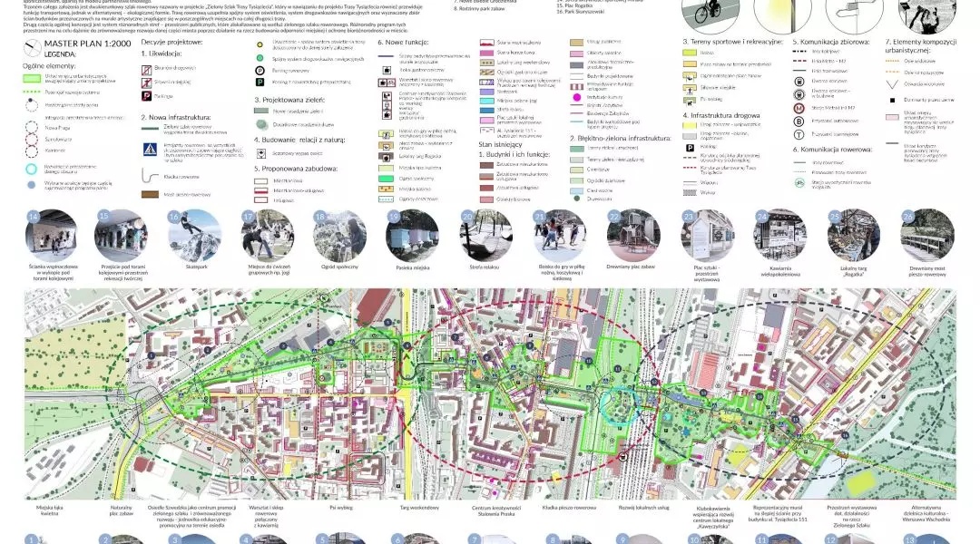Viewport: 980px width, 544px height.
Task: Select the '6. Nowe funkcje:' heading
Action: 403,42
